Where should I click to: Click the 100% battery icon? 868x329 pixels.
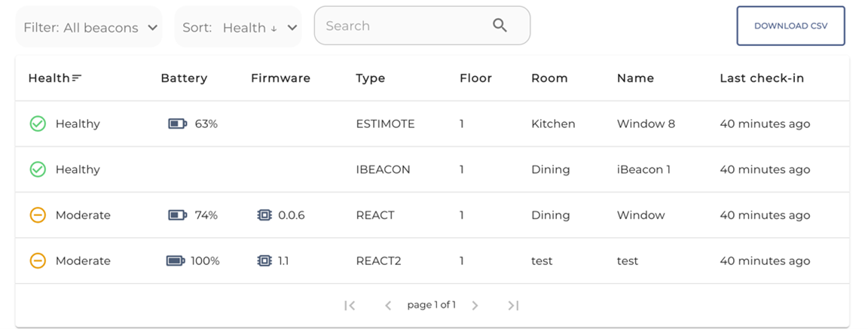pos(176,260)
